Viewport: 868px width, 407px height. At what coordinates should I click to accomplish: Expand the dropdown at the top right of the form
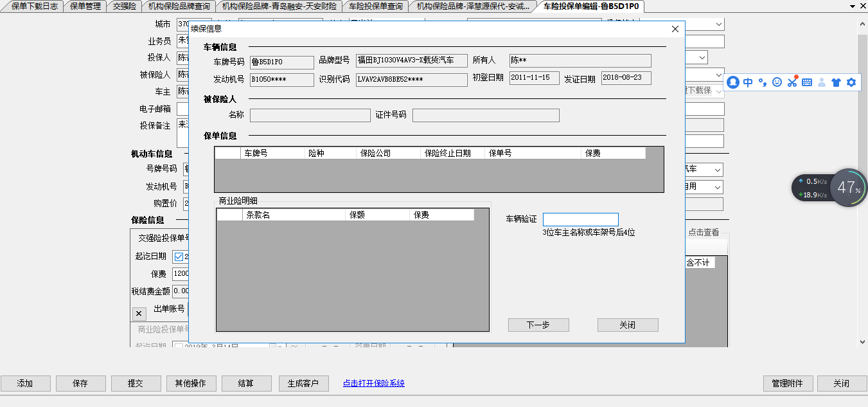[x=718, y=24]
